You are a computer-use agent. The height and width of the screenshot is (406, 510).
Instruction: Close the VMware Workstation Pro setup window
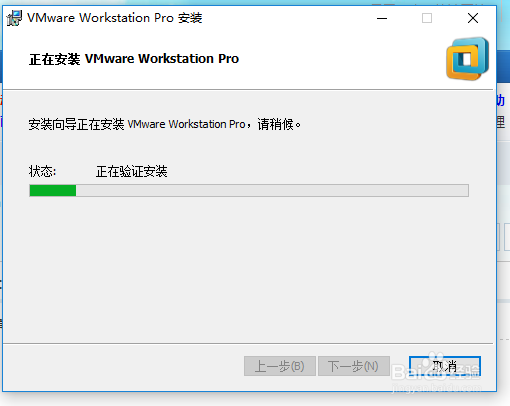(x=473, y=18)
